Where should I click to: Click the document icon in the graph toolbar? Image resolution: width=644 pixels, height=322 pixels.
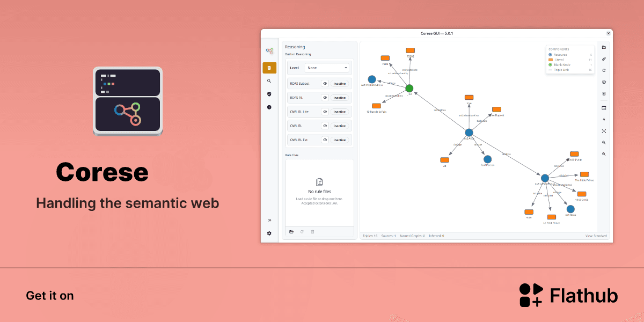click(x=604, y=94)
